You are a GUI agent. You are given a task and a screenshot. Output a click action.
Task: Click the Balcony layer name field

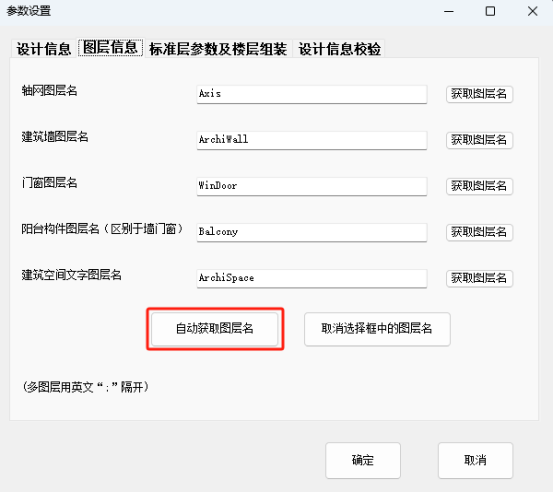(x=312, y=232)
